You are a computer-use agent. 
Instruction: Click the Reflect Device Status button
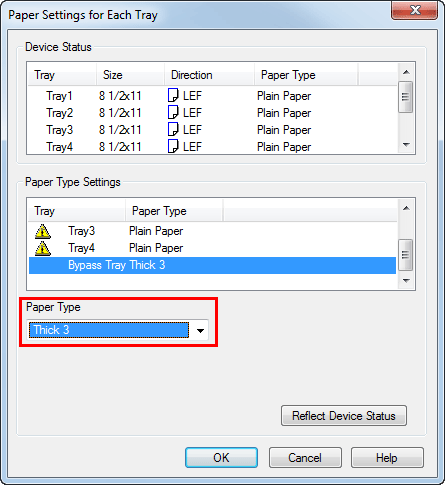pos(344,416)
